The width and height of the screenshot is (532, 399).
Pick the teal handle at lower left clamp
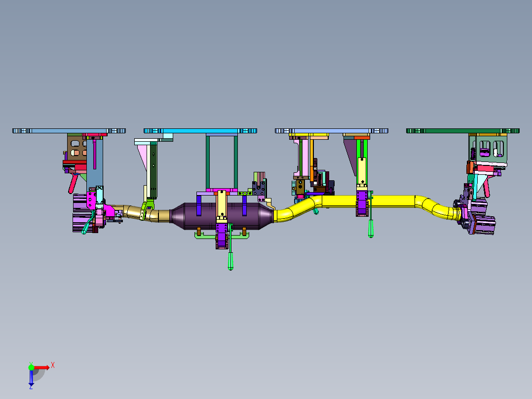(86, 226)
